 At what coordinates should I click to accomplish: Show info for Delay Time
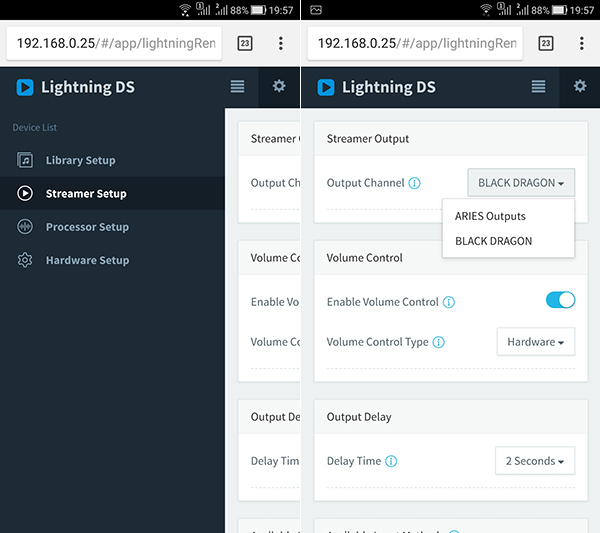coord(391,461)
